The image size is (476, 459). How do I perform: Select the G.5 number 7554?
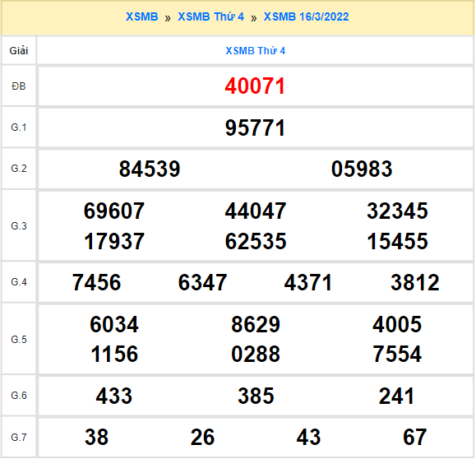click(397, 355)
